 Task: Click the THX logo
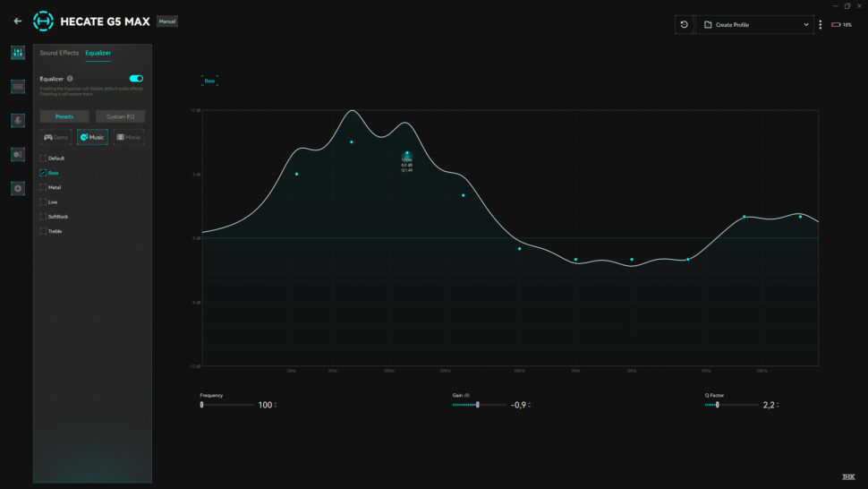pyautogui.click(x=848, y=476)
